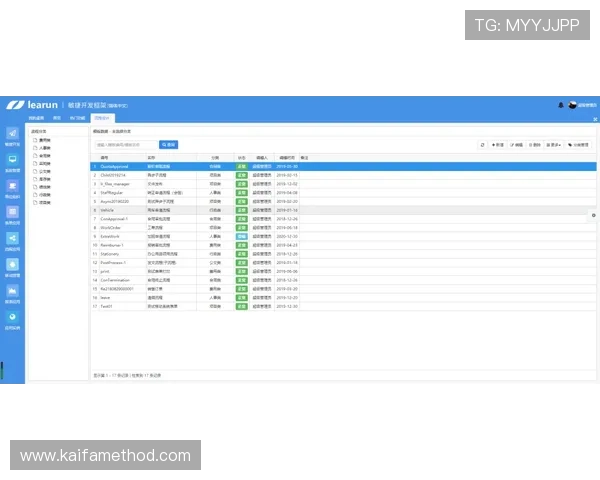
Task: Open the pie chart icon sidebar module
Action: coord(12,316)
